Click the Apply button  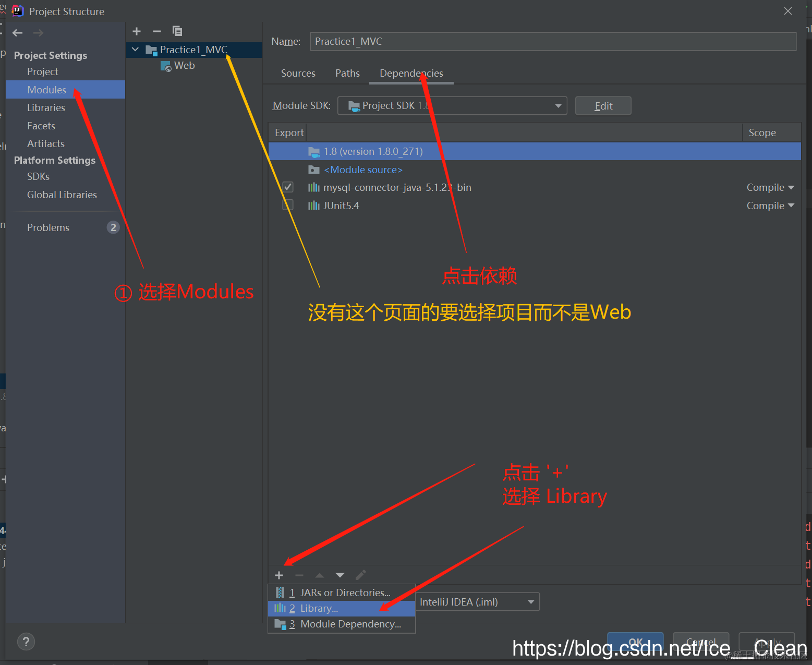click(767, 642)
